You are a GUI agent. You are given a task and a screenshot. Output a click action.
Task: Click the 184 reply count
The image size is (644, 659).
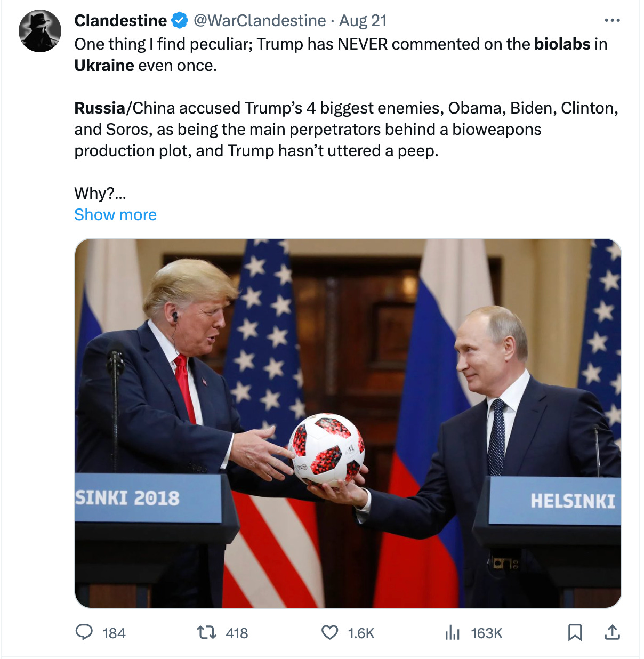coord(114,633)
